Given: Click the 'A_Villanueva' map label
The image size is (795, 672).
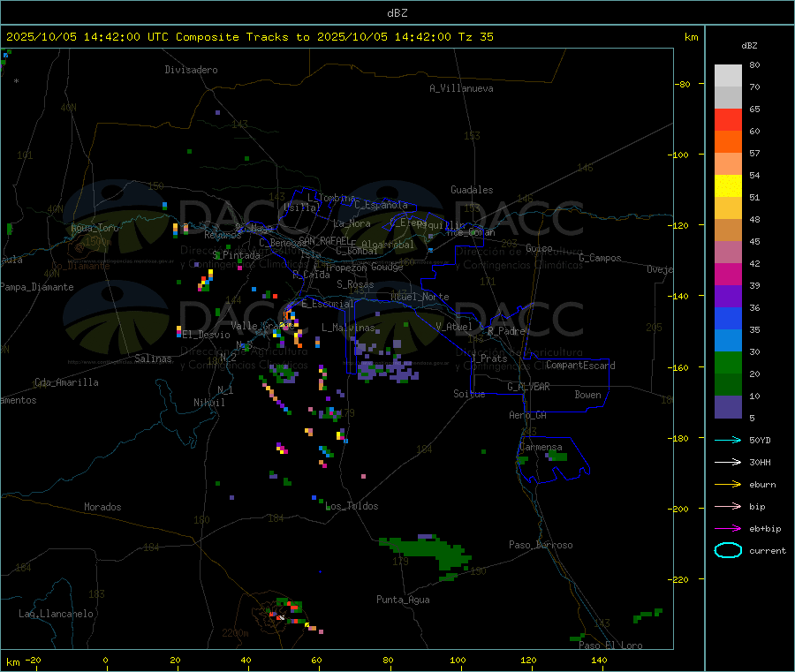Looking at the screenshot, I should [x=461, y=88].
